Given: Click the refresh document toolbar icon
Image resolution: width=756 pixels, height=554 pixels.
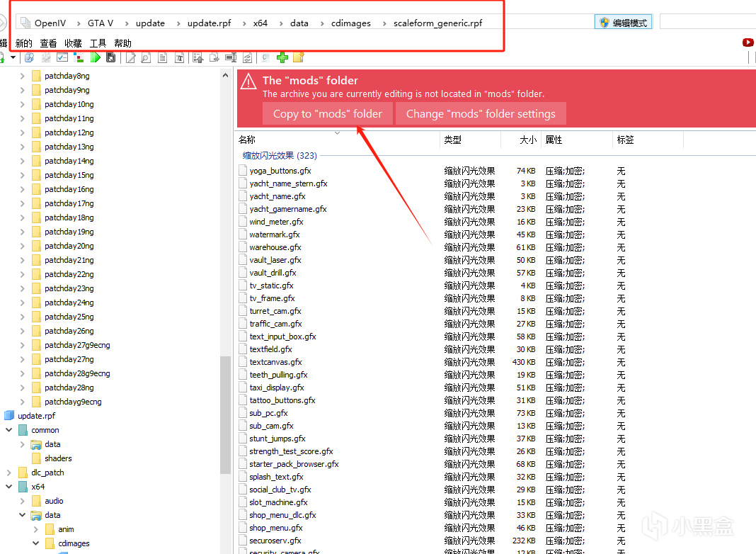Looking at the screenshot, I should tap(247, 57).
